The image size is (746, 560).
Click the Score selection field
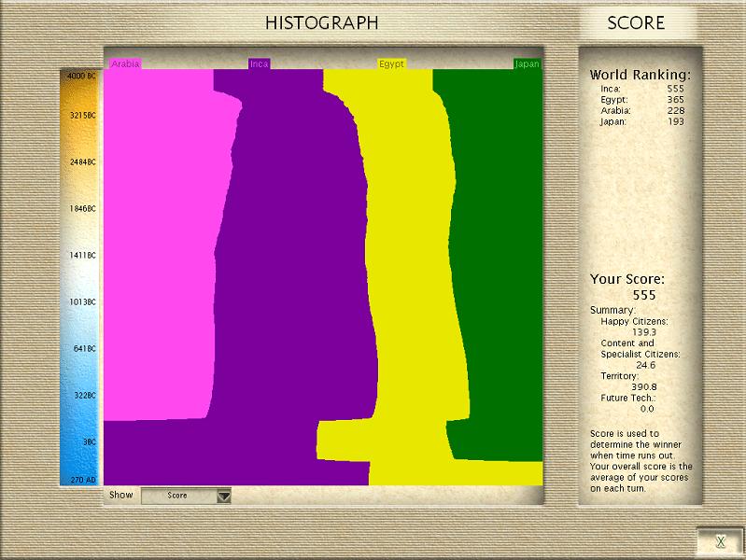pos(177,496)
